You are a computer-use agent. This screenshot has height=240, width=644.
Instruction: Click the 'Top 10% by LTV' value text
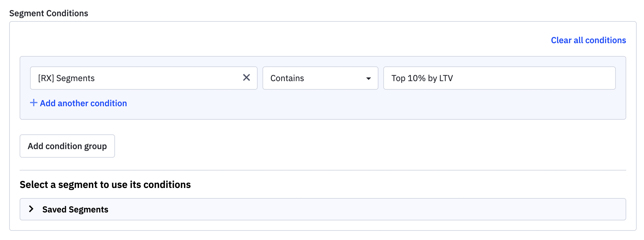click(x=422, y=78)
